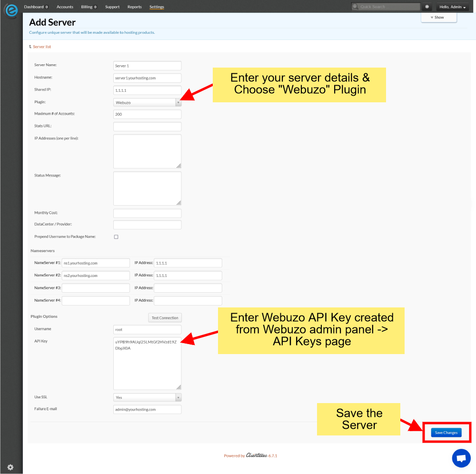Open the Accounts menu
This screenshot has width=476, height=474.
click(65, 7)
